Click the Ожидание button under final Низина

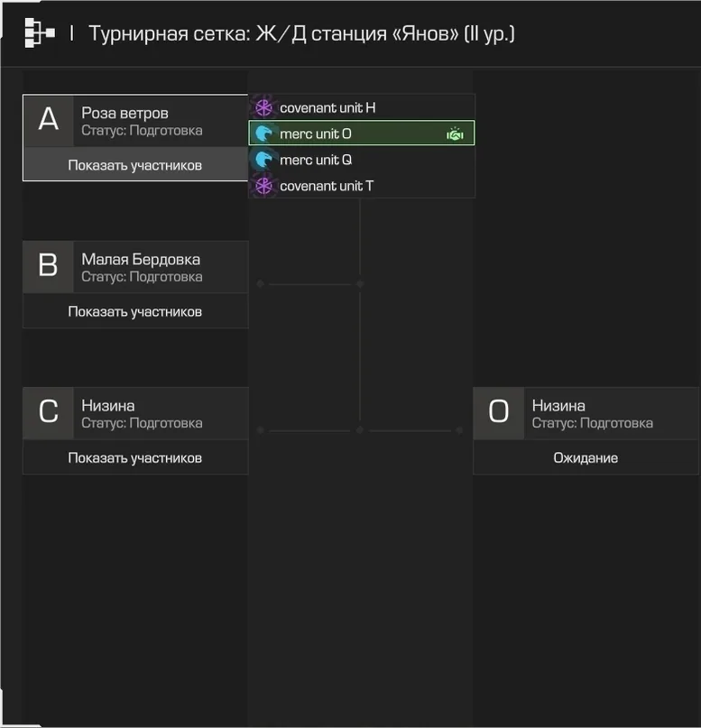click(x=586, y=457)
